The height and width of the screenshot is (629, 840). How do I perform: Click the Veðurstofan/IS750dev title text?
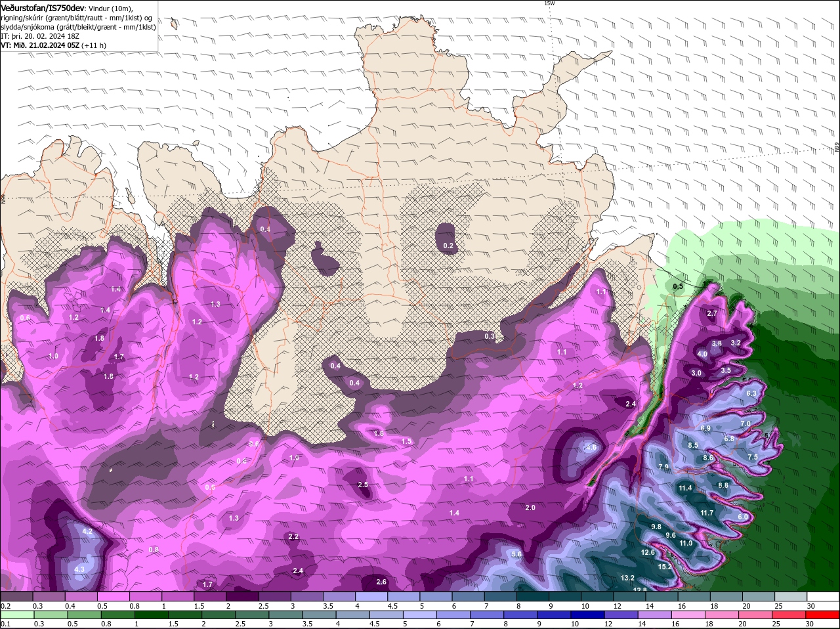click(42, 7)
